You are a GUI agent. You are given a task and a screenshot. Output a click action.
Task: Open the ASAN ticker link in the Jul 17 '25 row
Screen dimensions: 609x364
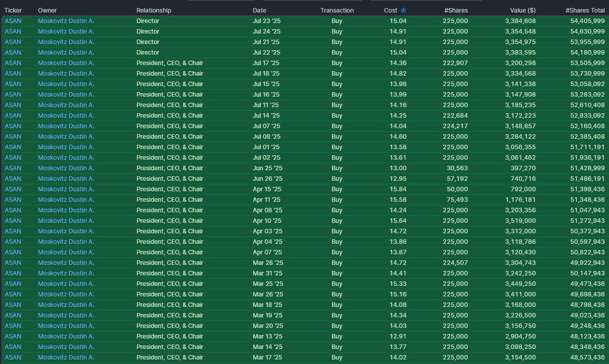click(x=13, y=63)
